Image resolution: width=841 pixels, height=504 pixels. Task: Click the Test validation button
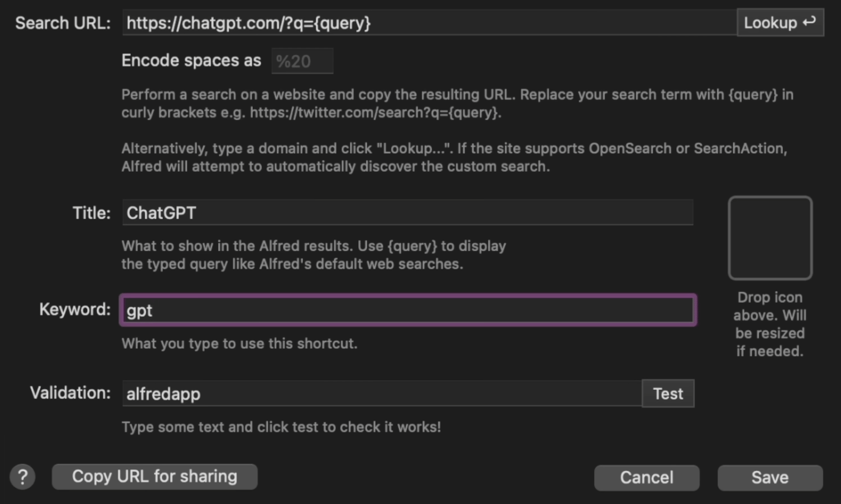pos(668,394)
